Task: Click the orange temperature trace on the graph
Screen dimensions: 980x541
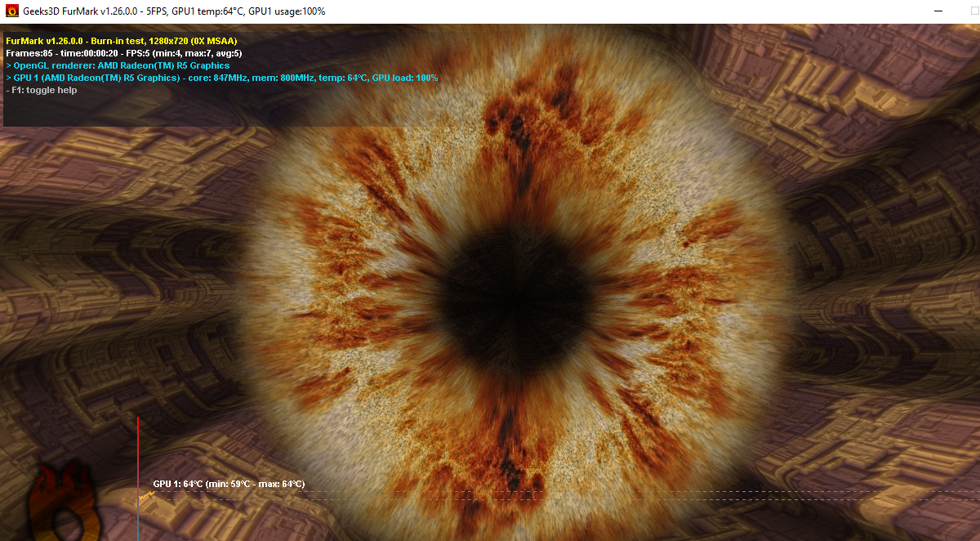Action: pyautogui.click(x=145, y=495)
